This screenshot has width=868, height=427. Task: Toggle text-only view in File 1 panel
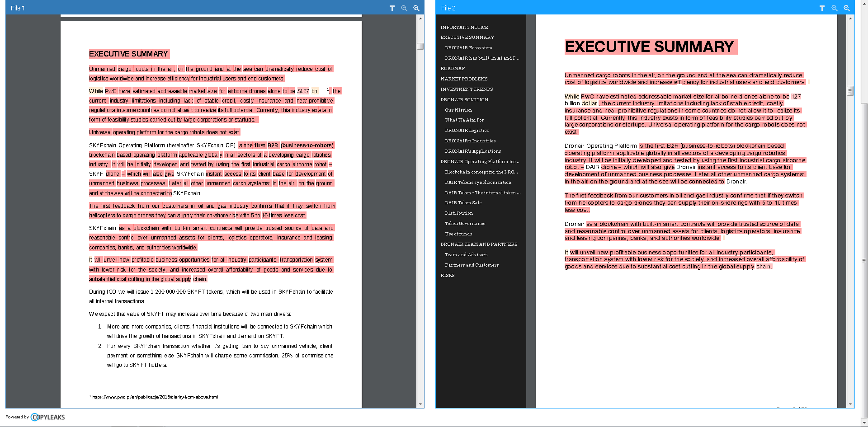[x=392, y=8]
